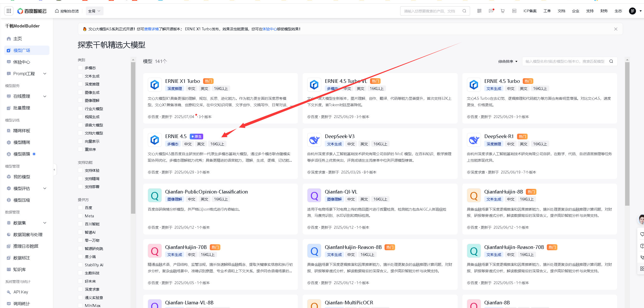This screenshot has width=644, height=308.
Task: Open the shopping cart icon
Action: 503,11
